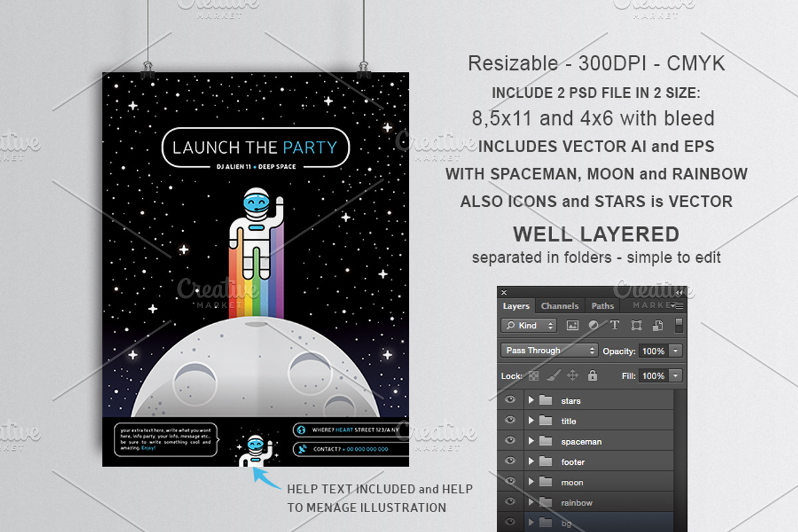Lock all padlock icon
This screenshot has width=798, height=532.
[x=593, y=376]
